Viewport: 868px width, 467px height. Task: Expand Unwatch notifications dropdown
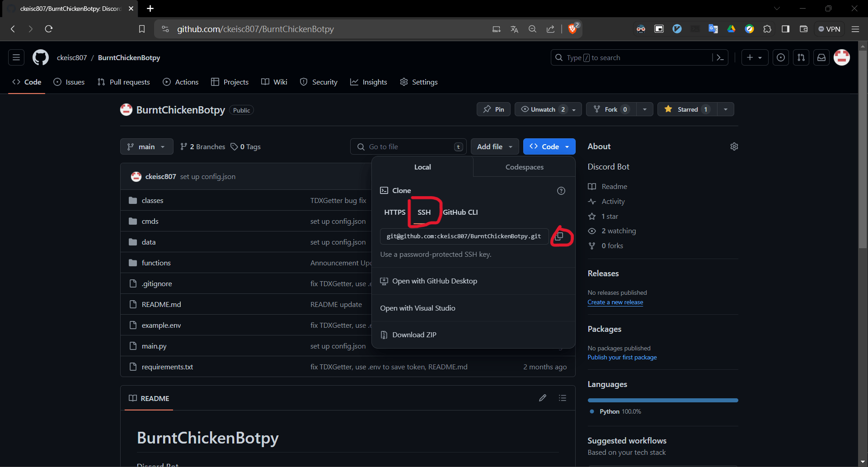point(548,109)
